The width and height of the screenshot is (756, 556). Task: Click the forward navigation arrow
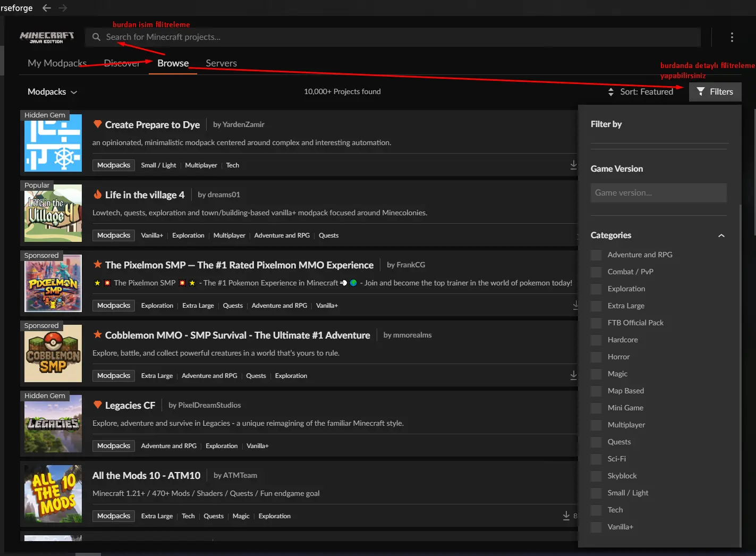pyautogui.click(x=63, y=8)
